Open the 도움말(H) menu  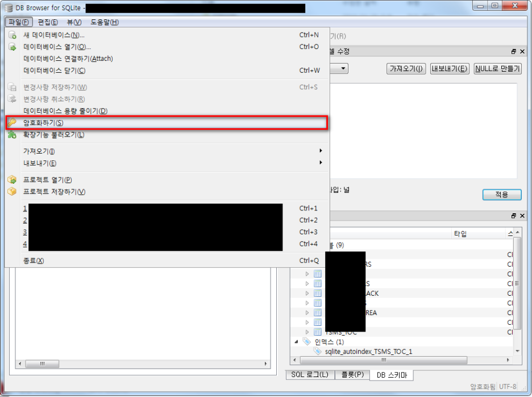pos(105,22)
